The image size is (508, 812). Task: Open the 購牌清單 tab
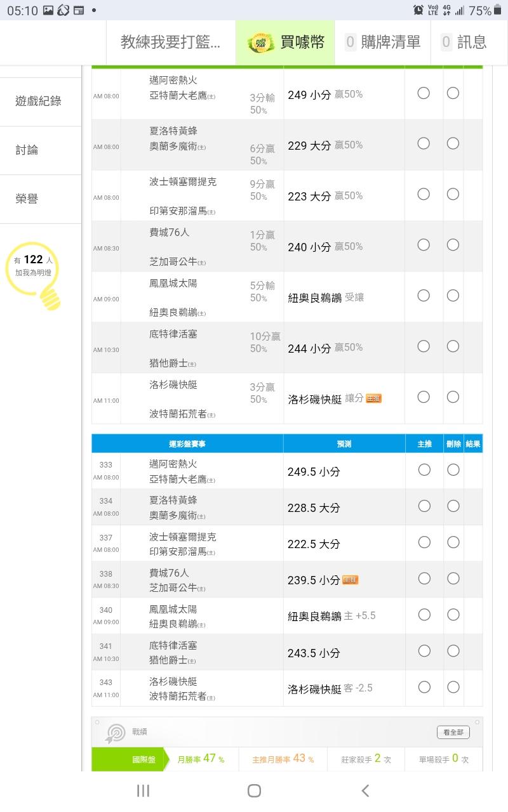click(x=383, y=43)
